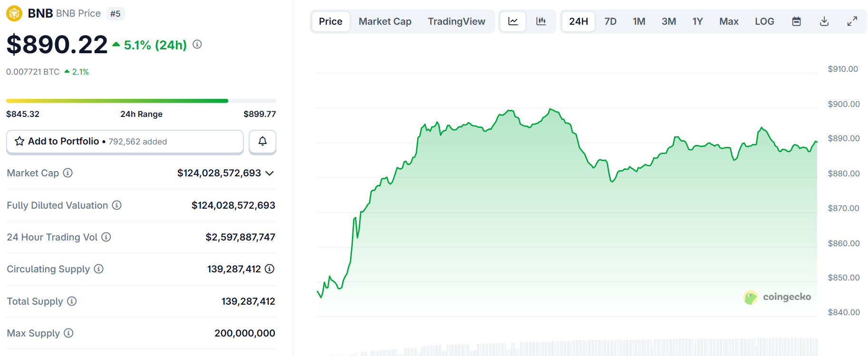Open the Market Cap info tooltip icon

pos(68,173)
